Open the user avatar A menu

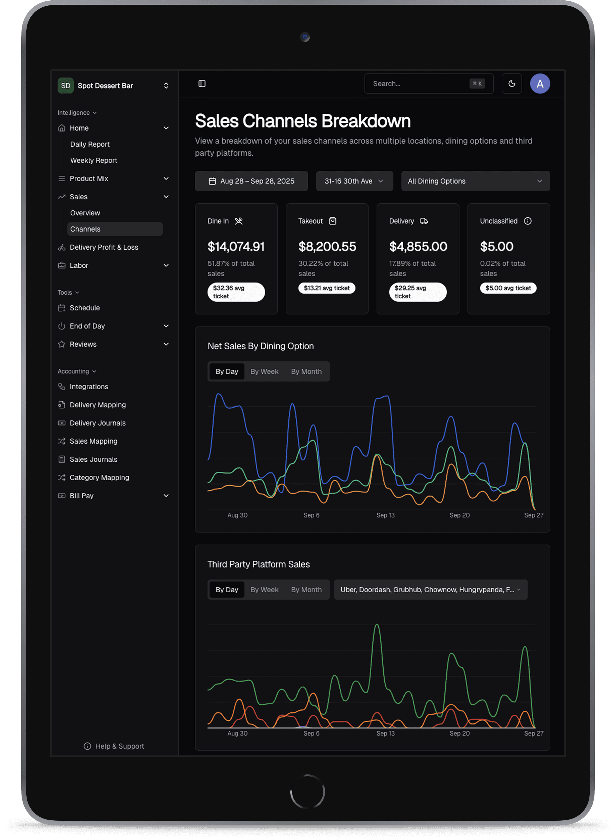point(540,84)
